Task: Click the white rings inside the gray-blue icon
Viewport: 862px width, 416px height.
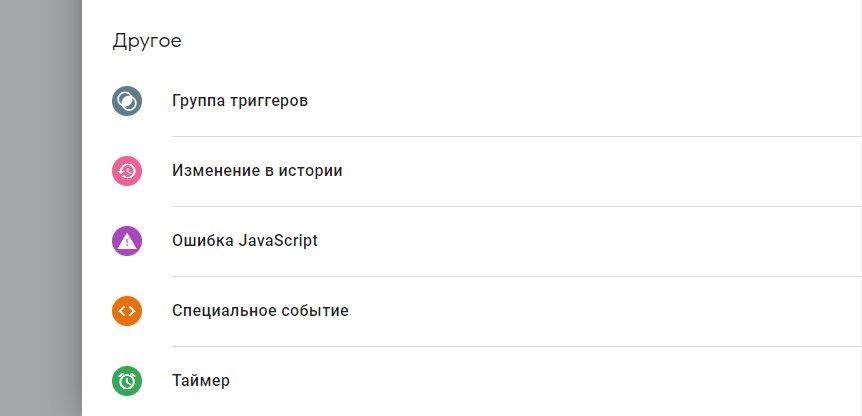Action: pos(127,101)
